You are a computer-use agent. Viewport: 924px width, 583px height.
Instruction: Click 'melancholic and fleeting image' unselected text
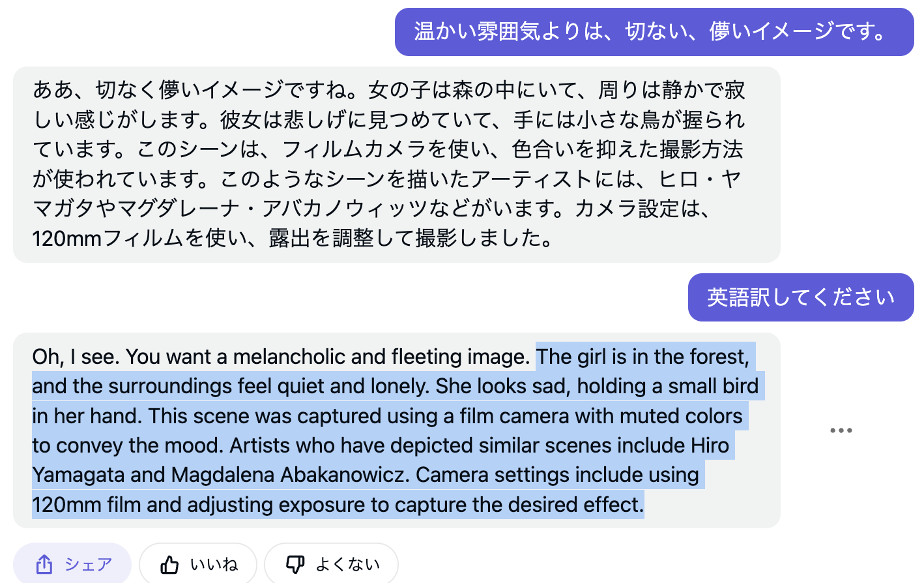[379, 357]
